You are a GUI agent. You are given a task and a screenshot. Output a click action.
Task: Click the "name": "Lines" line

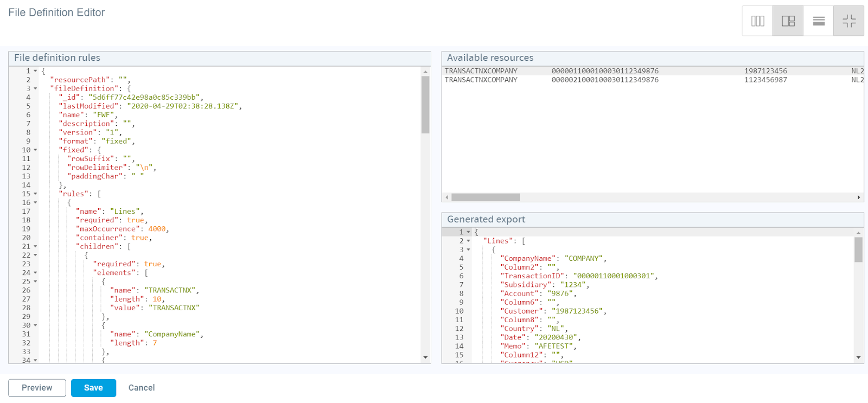[x=110, y=212]
